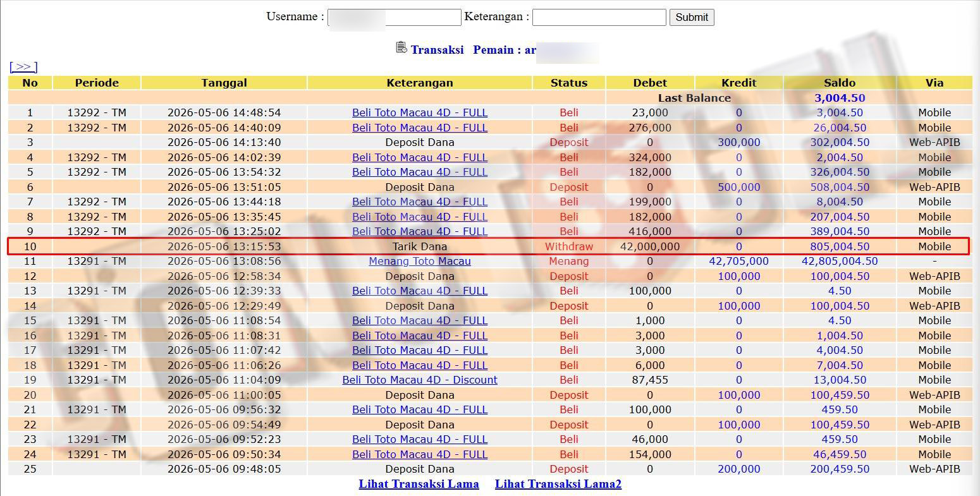Image resolution: width=980 pixels, height=496 pixels.
Task: Click the Debet column header
Action: pyautogui.click(x=650, y=83)
